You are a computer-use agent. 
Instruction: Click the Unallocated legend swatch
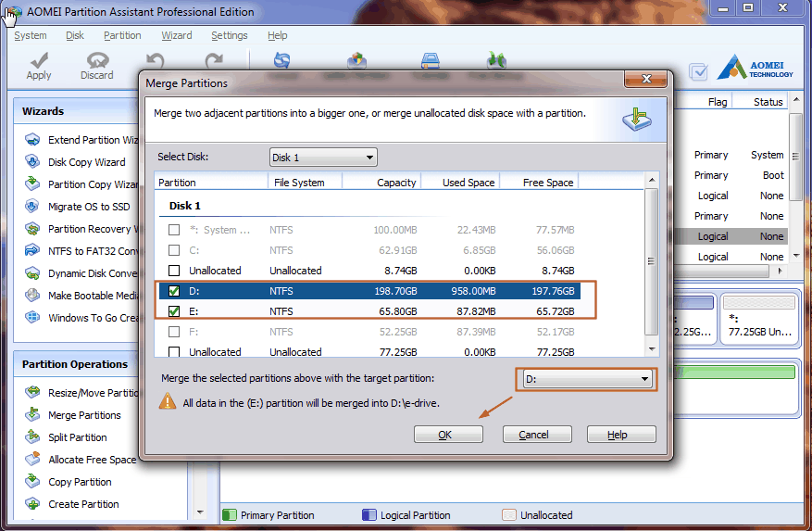click(509, 515)
